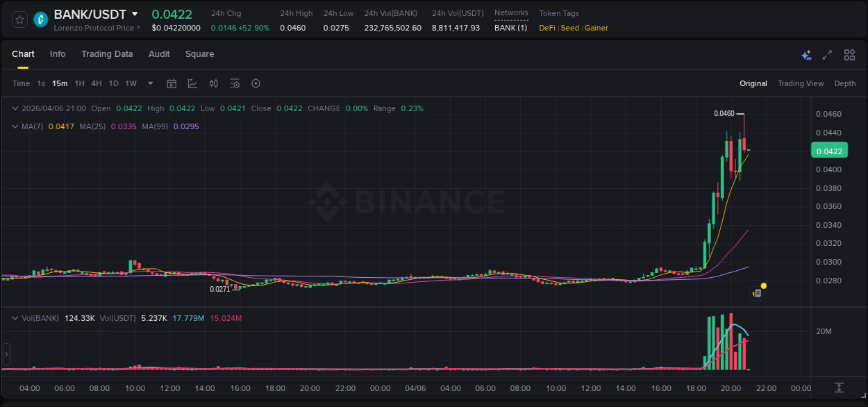
Task: Click the yellow dot event marker
Action: point(763,285)
